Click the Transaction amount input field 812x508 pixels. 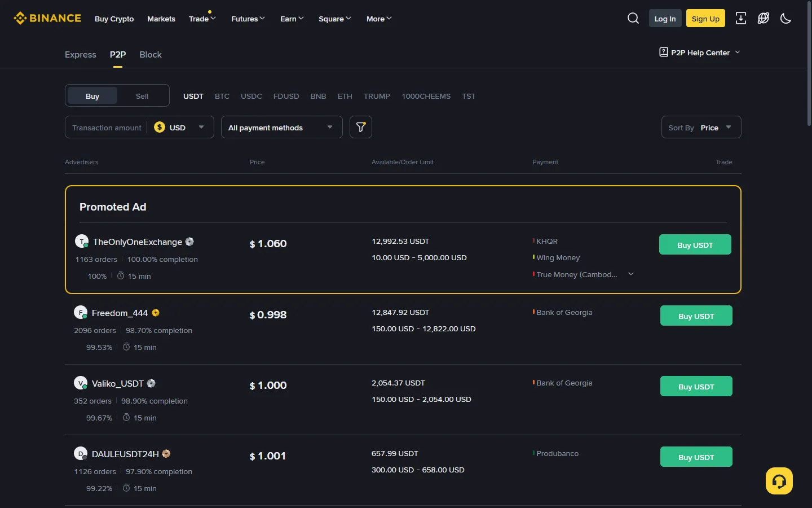[107, 128]
